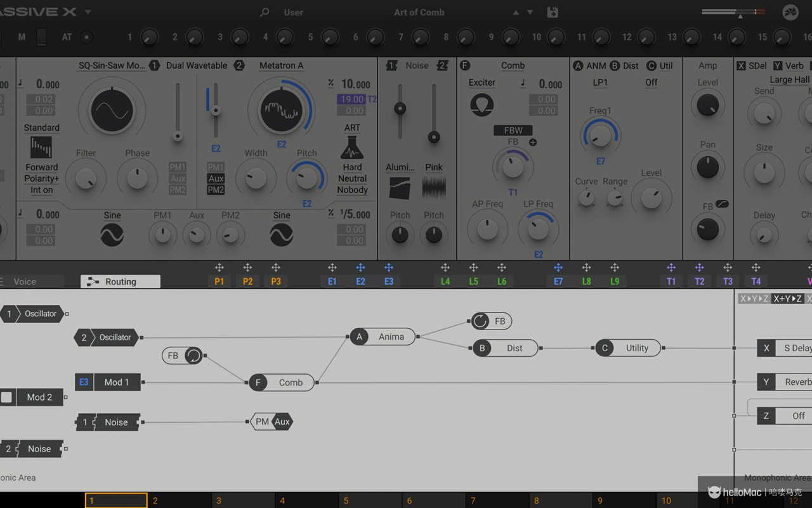This screenshot has height=508, width=812.
Task: Open the preset search magnifier
Action: pyautogui.click(x=265, y=12)
